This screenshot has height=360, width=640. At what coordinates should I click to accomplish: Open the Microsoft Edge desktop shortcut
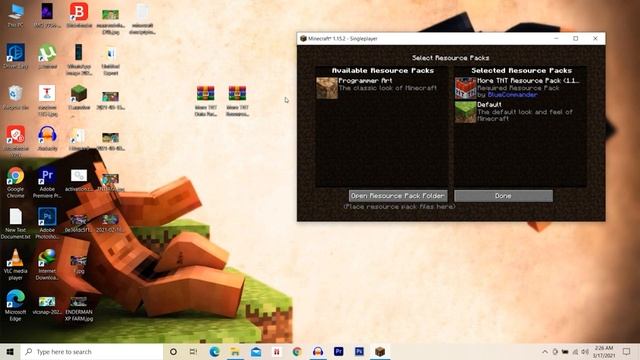[x=16, y=305]
